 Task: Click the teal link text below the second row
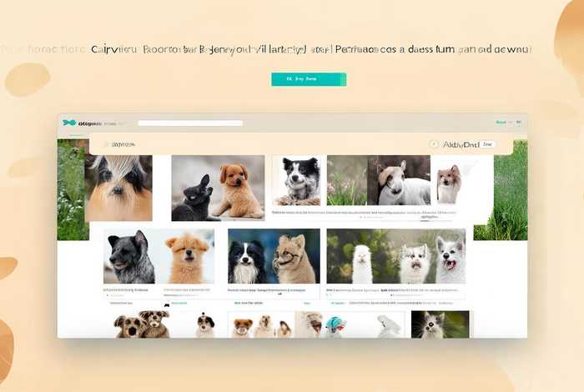pyautogui.click(x=179, y=304)
